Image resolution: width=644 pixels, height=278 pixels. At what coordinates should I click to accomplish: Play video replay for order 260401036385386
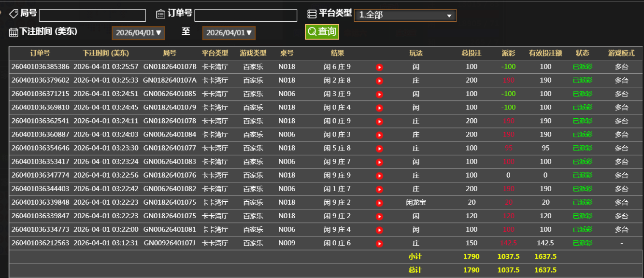tap(379, 67)
